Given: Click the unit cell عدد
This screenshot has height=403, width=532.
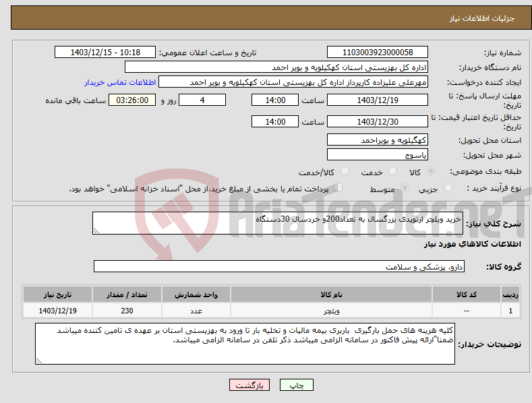Looking at the screenshot, I should coord(196,311).
